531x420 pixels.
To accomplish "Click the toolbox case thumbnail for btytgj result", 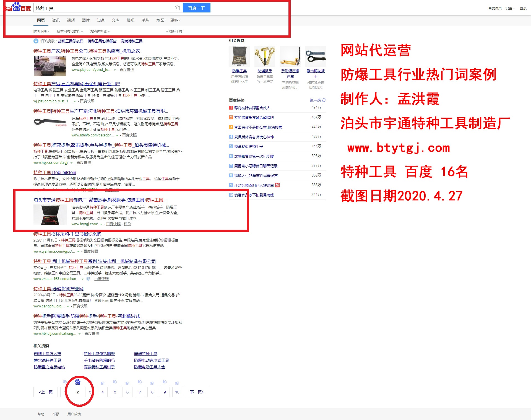I will [x=50, y=215].
